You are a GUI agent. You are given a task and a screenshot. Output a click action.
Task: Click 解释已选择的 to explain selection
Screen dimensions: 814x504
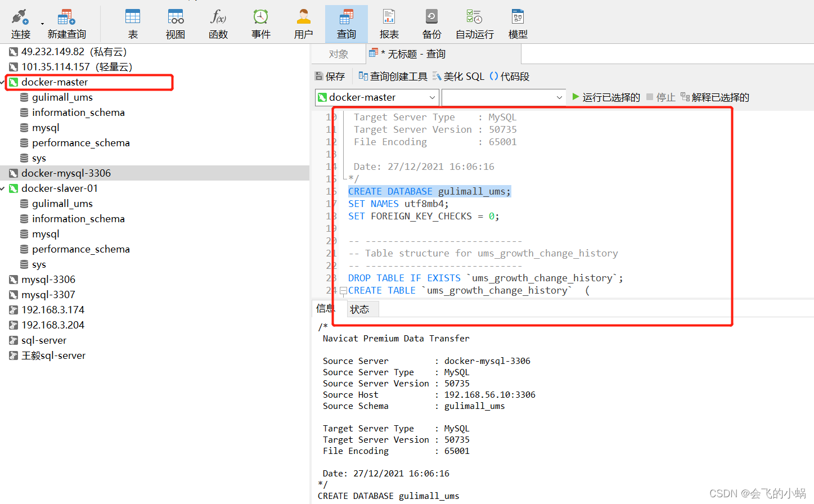point(714,97)
